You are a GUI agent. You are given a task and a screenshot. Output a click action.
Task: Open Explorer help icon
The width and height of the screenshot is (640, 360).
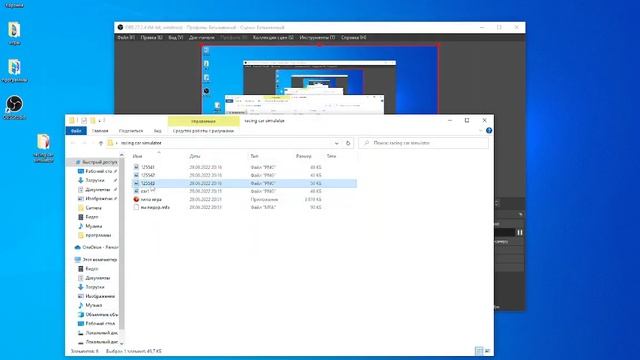[x=489, y=131]
